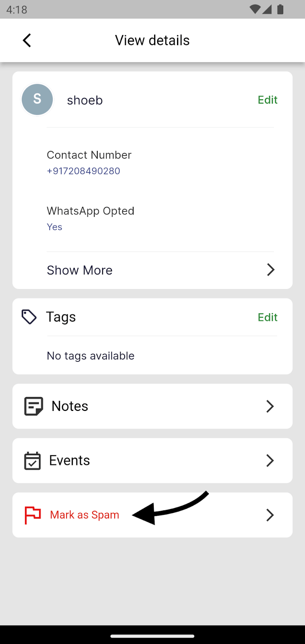The image size is (305, 644).
Task: Tap the battery status icon
Action: pyautogui.click(x=280, y=9)
